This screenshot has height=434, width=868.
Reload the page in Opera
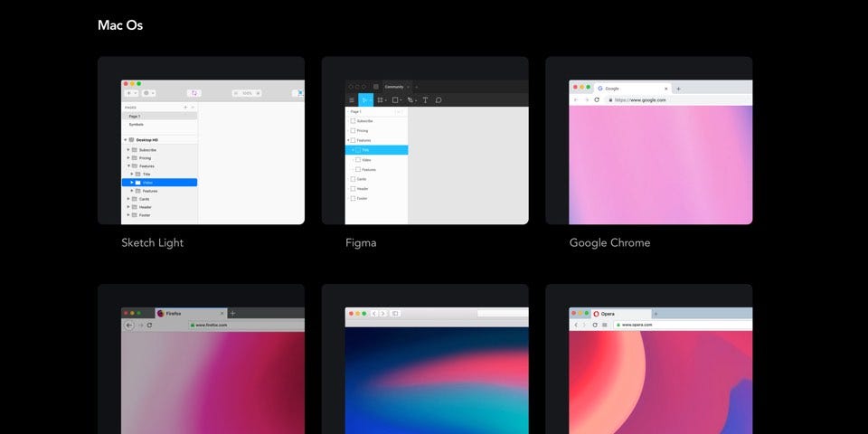pos(595,325)
